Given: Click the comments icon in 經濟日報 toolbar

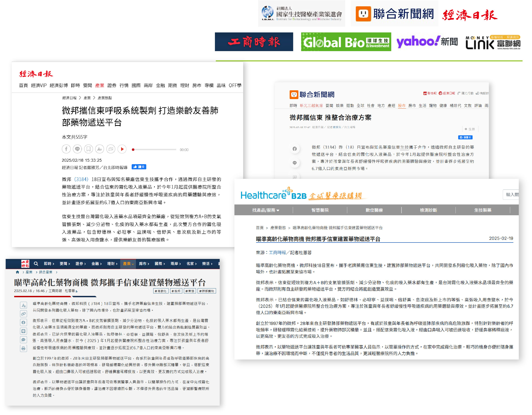Looking at the screenshot, I should 111,149.
